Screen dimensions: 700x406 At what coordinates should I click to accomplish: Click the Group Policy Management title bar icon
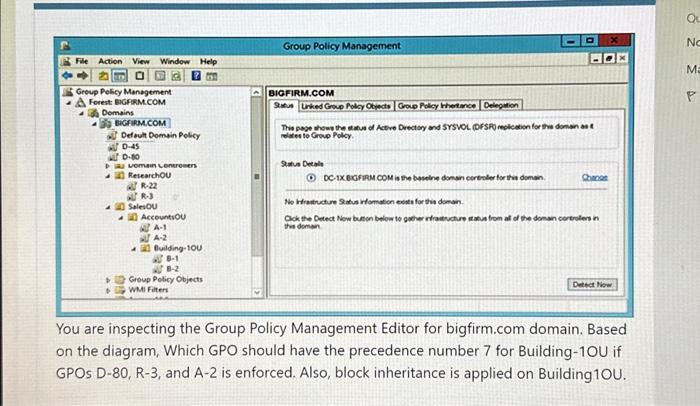pos(65,46)
